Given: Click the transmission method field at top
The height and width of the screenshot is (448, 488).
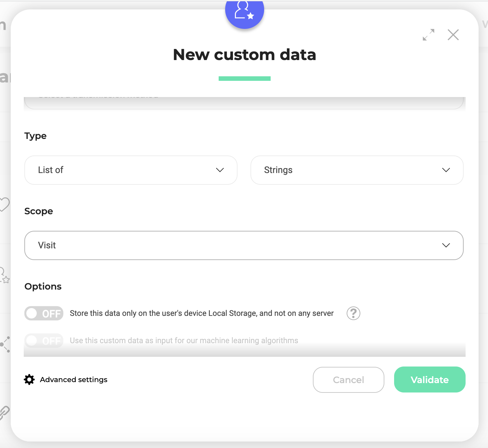Looking at the screenshot, I should 244,103.
